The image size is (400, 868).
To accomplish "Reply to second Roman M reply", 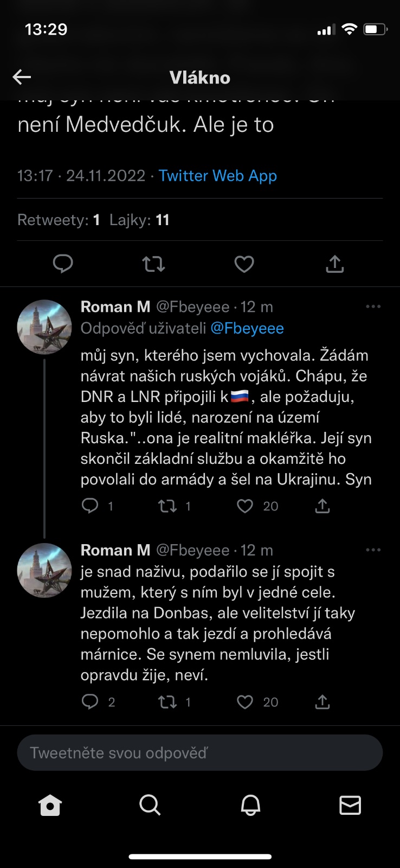I will [90, 702].
